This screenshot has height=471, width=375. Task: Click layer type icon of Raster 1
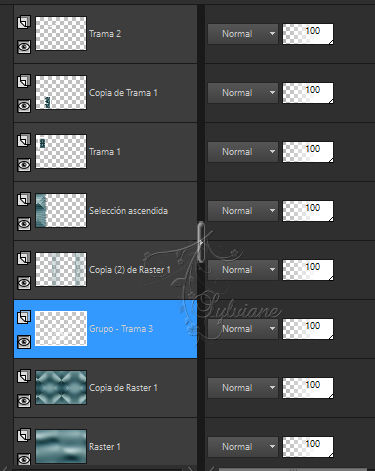coord(24,435)
